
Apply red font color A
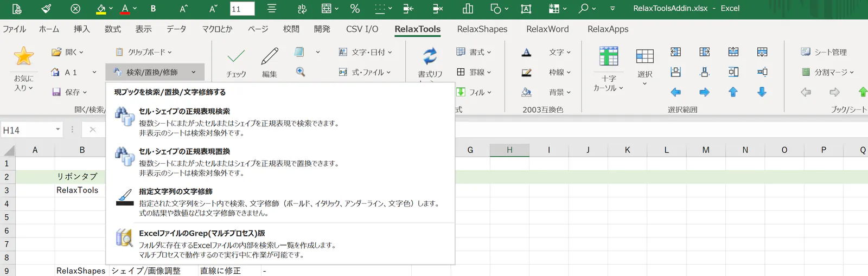point(125,9)
